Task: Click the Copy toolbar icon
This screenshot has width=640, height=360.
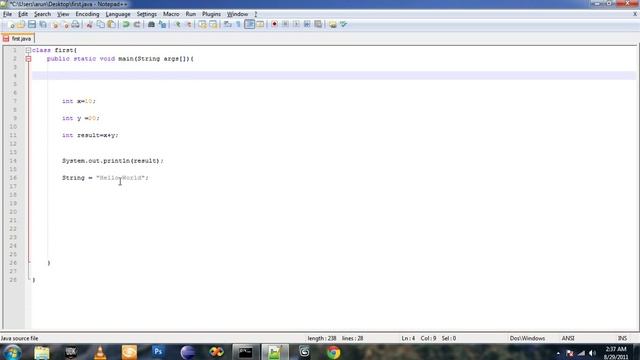Action: (x=100, y=24)
